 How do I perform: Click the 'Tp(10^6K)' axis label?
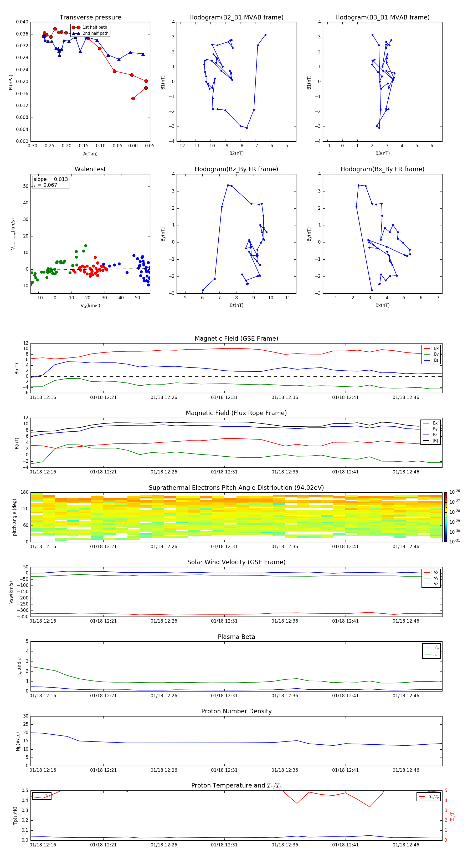click(15, 815)
